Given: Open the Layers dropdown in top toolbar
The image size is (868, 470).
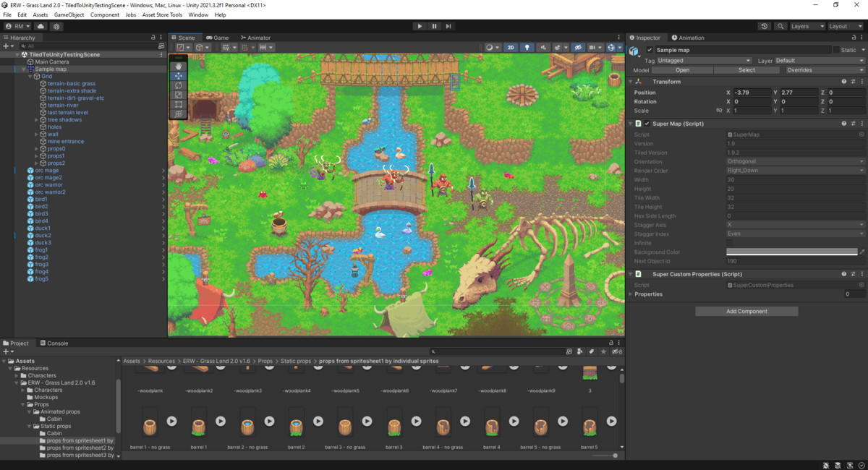Looking at the screenshot, I should point(807,26).
